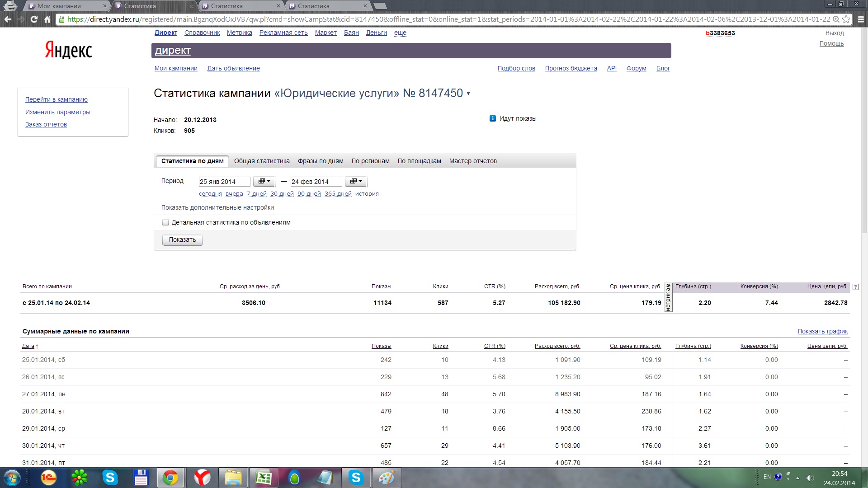Open the Chrome menu hamburger icon
The width and height of the screenshot is (868, 488).
pyautogui.click(x=861, y=19)
